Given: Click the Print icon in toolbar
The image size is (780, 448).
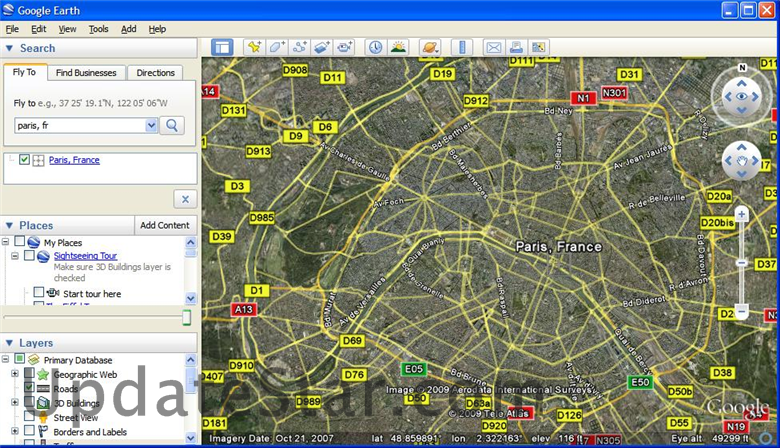Looking at the screenshot, I should click(516, 47).
